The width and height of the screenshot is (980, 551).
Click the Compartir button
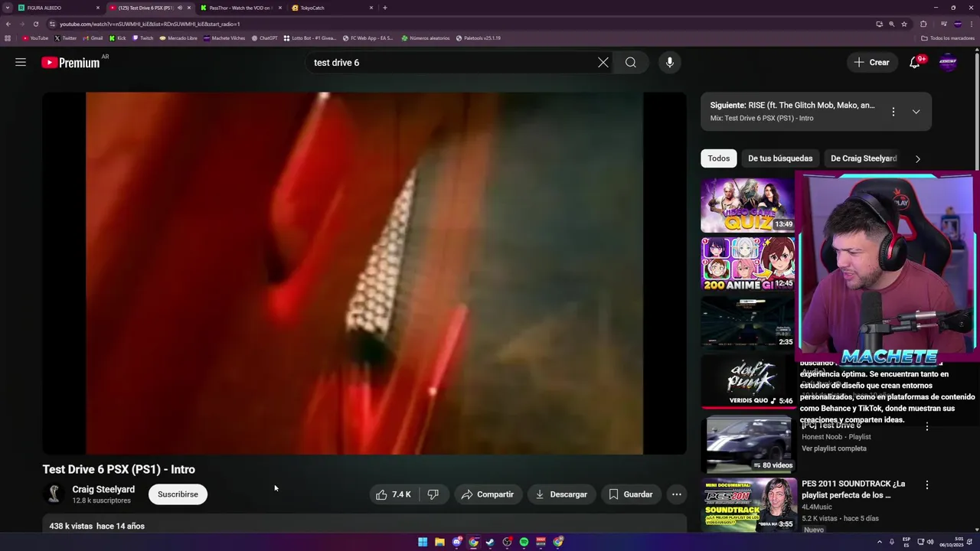click(x=488, y=494)
